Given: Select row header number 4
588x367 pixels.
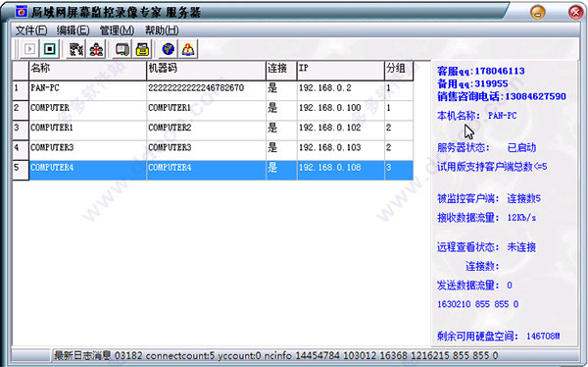Looking at the screenshot, I should click(21, 150).
